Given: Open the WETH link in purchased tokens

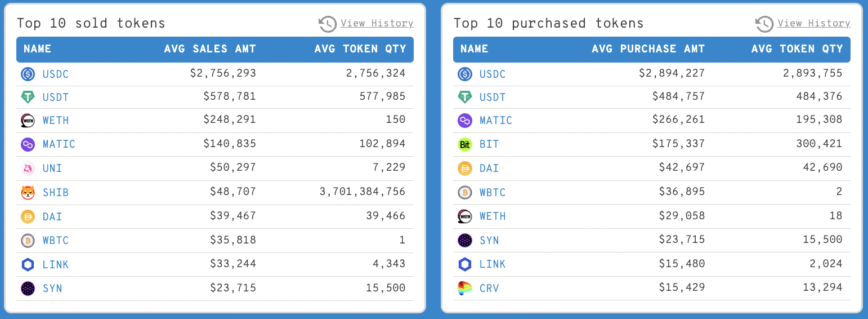Looking at the screenshot, I should [x=493, y=216].
